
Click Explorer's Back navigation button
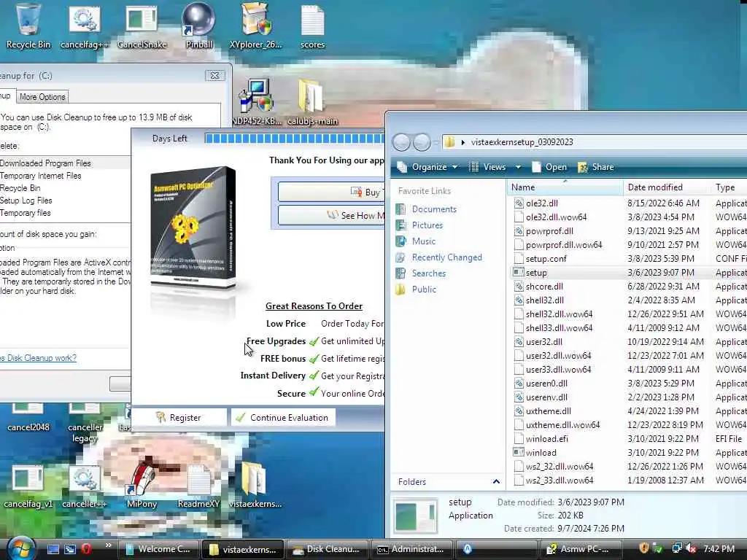(402, 142)
